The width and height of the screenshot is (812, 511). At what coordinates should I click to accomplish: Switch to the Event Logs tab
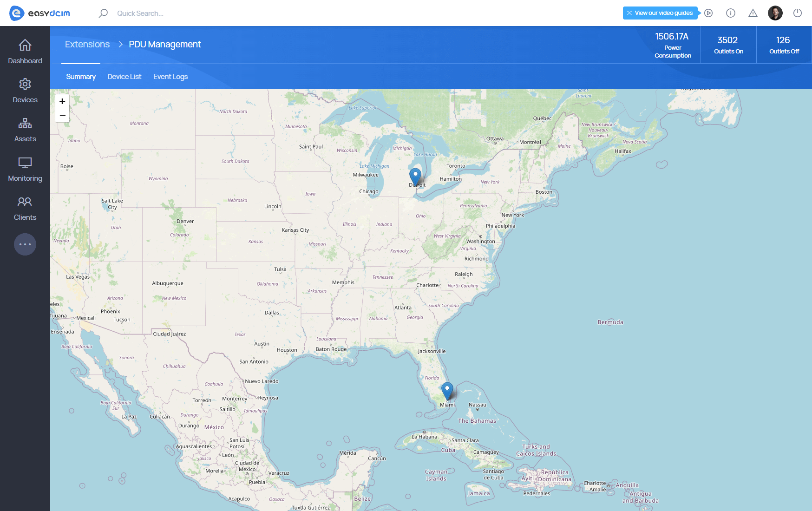click(170, 77)
